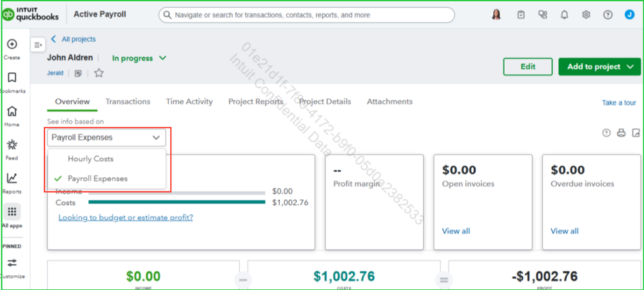Click the Edit button

[527, 66]
